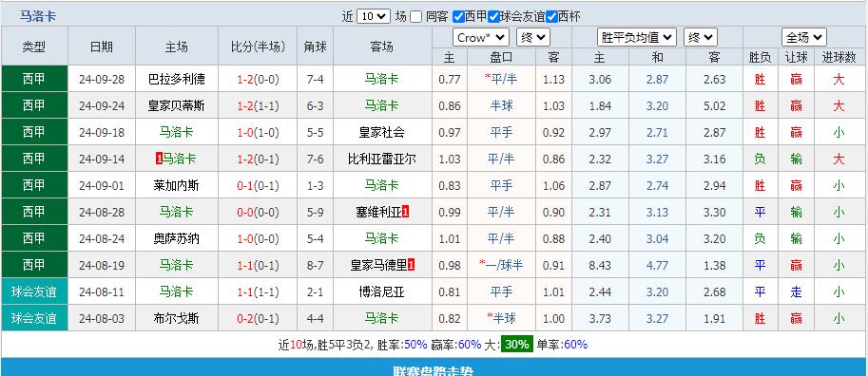Click home odds 8.43 on 24-08-19 row
Screen dimensions: 868x376
(600, 265)
